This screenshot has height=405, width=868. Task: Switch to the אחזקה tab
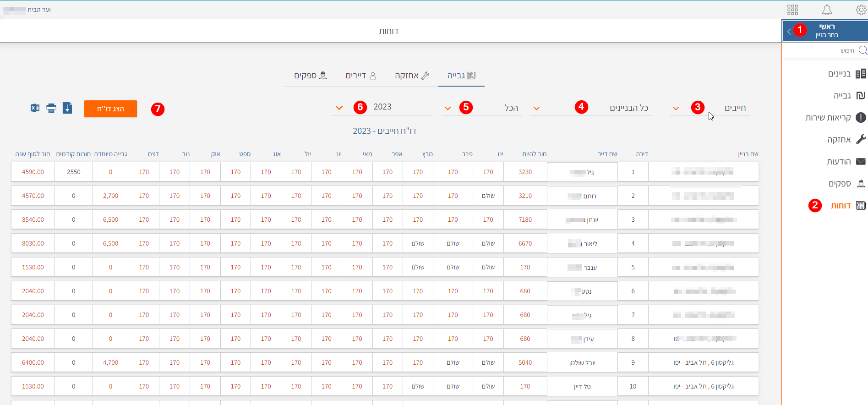click(412, 76)
